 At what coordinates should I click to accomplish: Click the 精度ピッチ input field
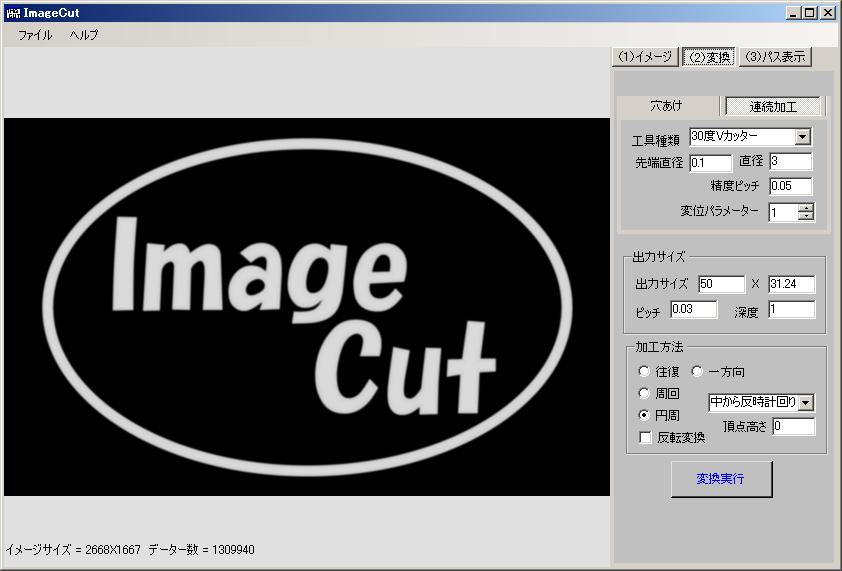tap(791, 186)
